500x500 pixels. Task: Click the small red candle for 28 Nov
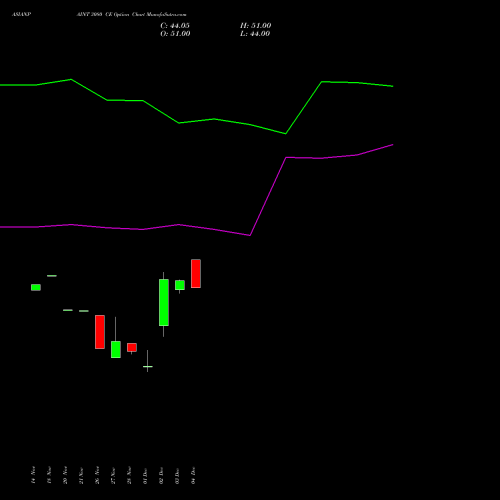click(132, 347)
